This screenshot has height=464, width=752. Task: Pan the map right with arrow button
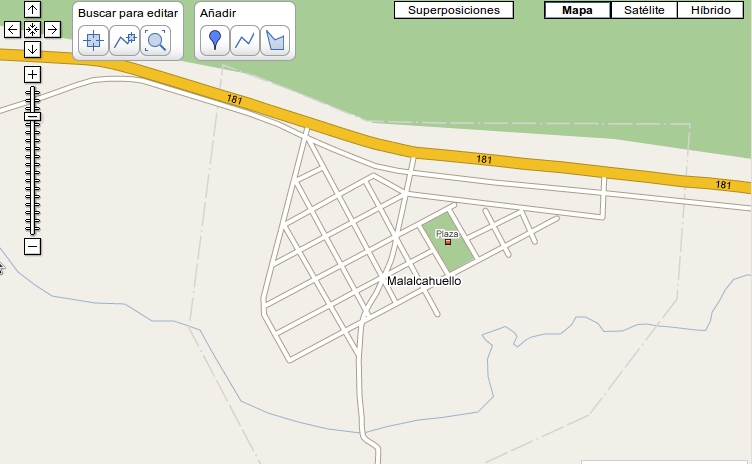tap(52, 30)
